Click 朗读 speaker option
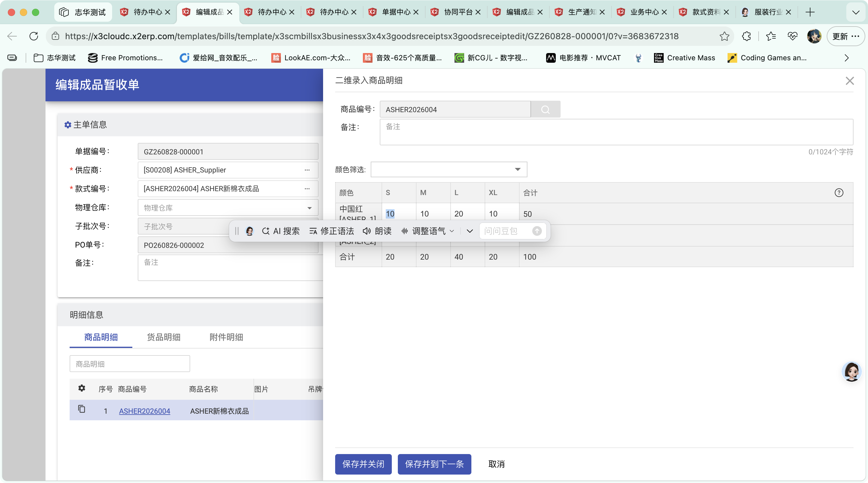Image resolution: width=868 pixels, height=483 pixels. coord(377,231)
